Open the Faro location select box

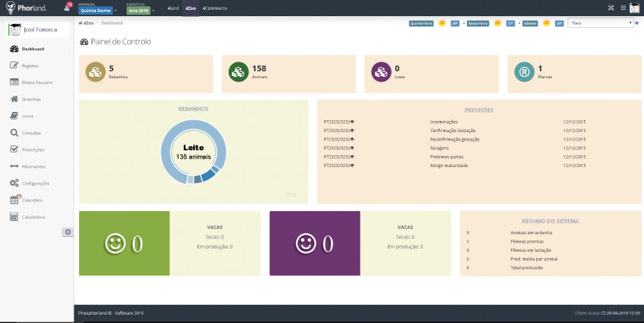(600, 23)
